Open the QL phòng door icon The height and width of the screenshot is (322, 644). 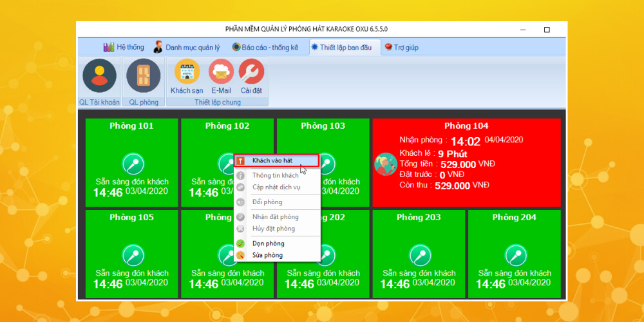[144, 75]
